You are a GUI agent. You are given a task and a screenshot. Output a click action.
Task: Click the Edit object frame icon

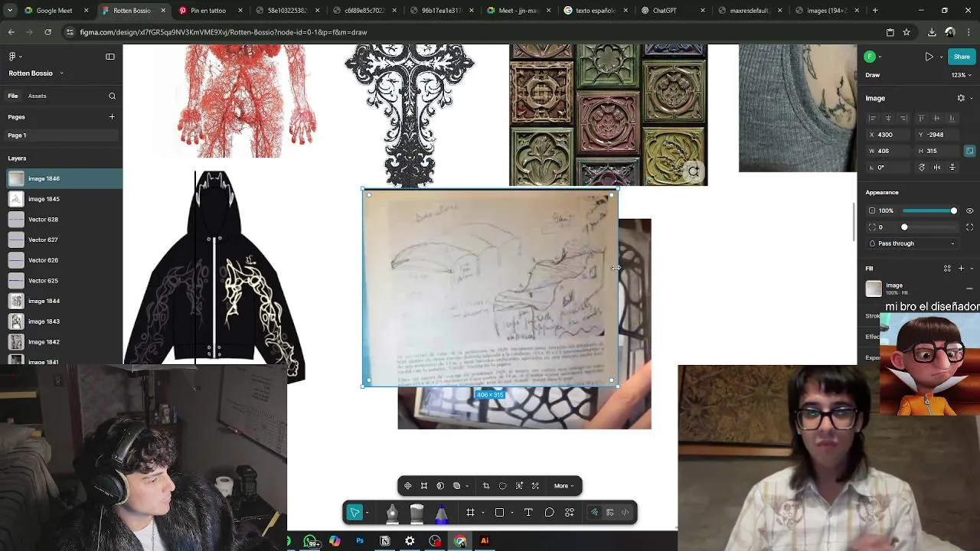(x=423, y=486)
